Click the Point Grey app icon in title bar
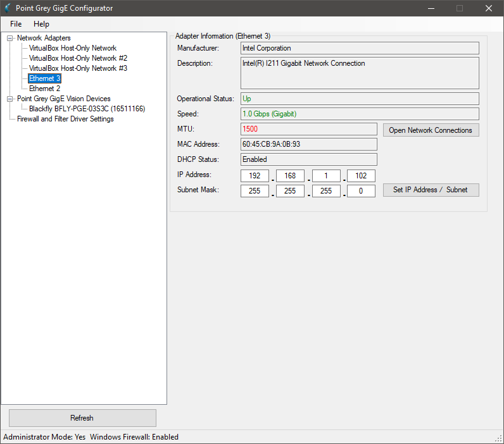504x444 pixels. (x=8, y=8)
